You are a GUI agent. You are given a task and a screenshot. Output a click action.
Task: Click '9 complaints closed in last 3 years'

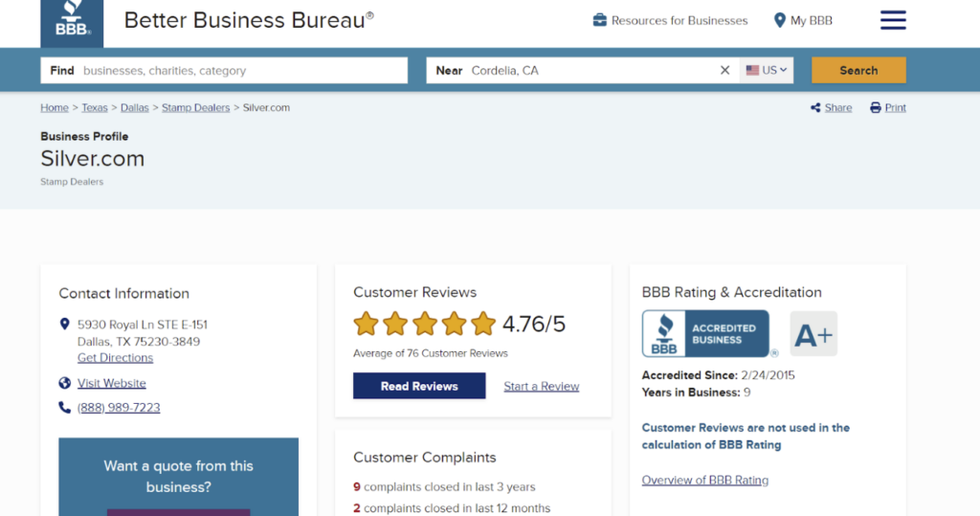pyautogui.click(x=444, y=486)
